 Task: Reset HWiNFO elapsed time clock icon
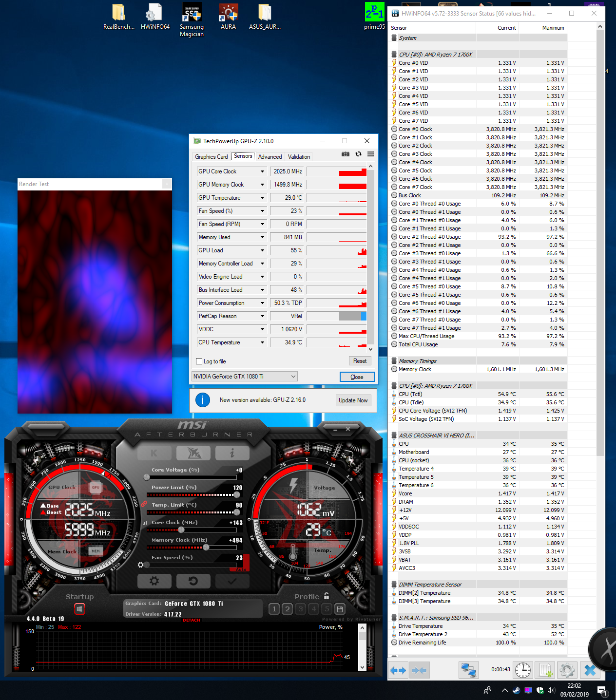coord(523,670)
